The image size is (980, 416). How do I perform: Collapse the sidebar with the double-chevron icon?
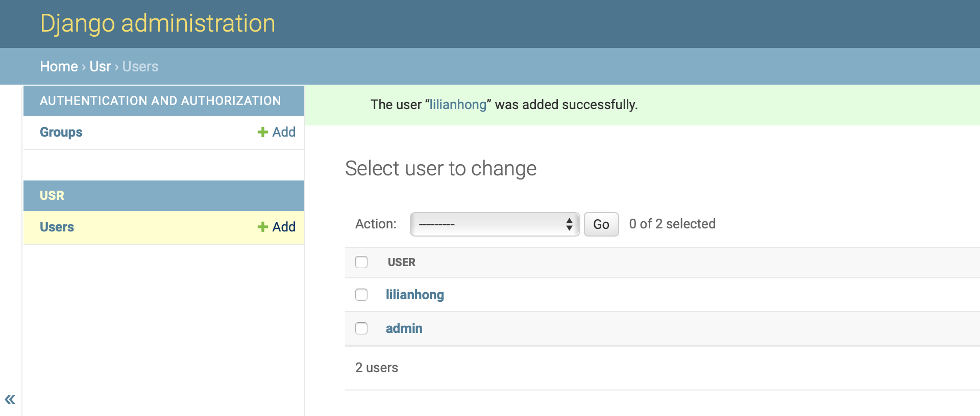pos(10,399)
